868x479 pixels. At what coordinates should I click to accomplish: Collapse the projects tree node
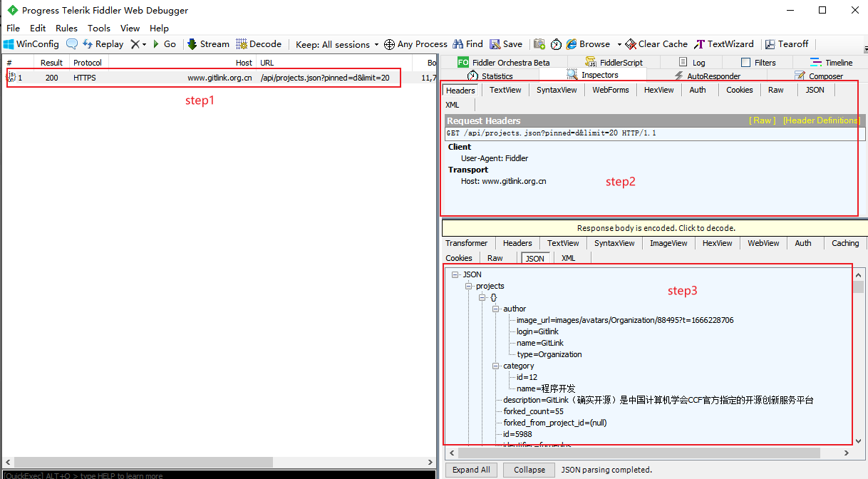(x=468, y=286)
